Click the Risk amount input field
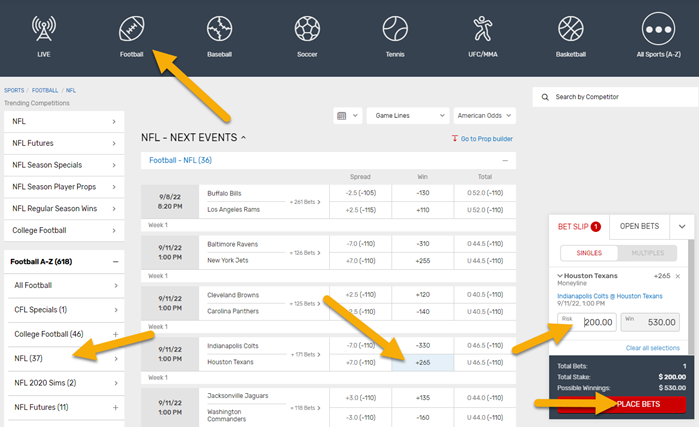Screen dimensions: 699x427 click(x=585, y=322)
